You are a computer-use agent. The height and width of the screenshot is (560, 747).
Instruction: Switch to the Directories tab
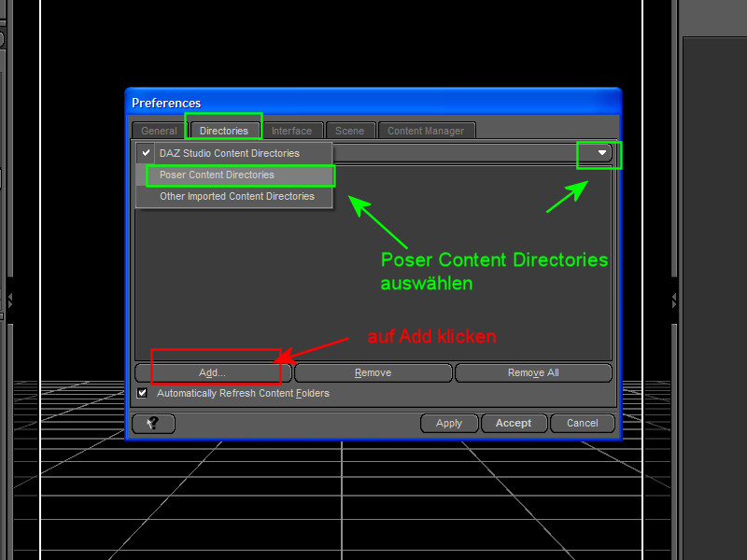tap(224, 131)
